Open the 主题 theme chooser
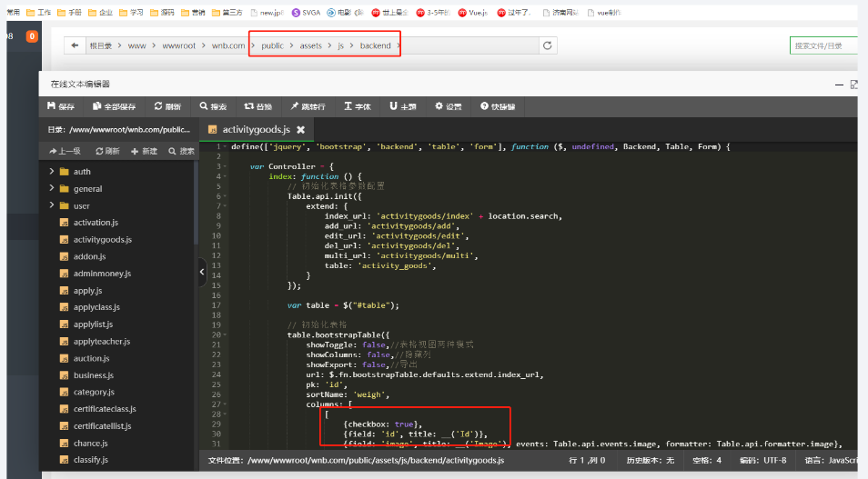Viewport: 868px width, 479px height. [x=403, y=106]
